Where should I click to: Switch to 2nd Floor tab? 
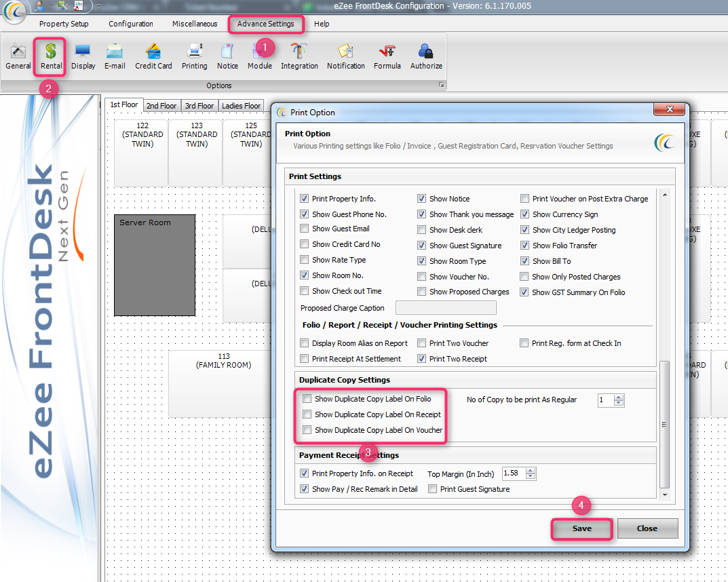click(x=161, y=106)
